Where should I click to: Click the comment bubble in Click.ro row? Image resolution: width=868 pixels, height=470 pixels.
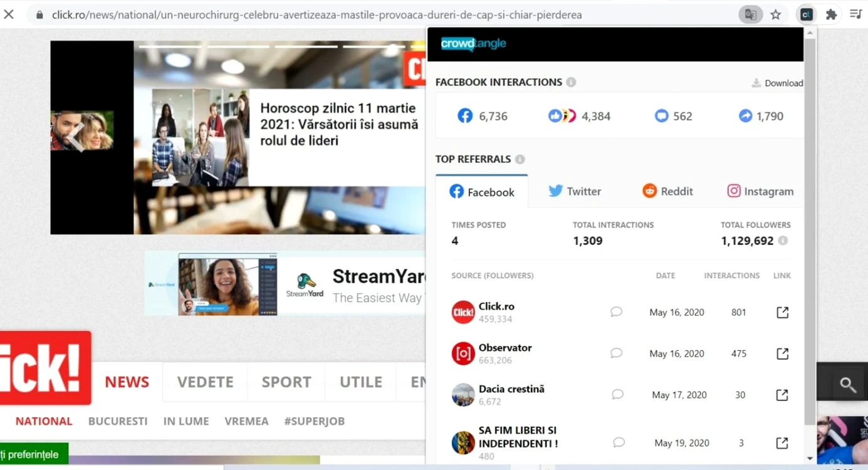tap(616, 312)
